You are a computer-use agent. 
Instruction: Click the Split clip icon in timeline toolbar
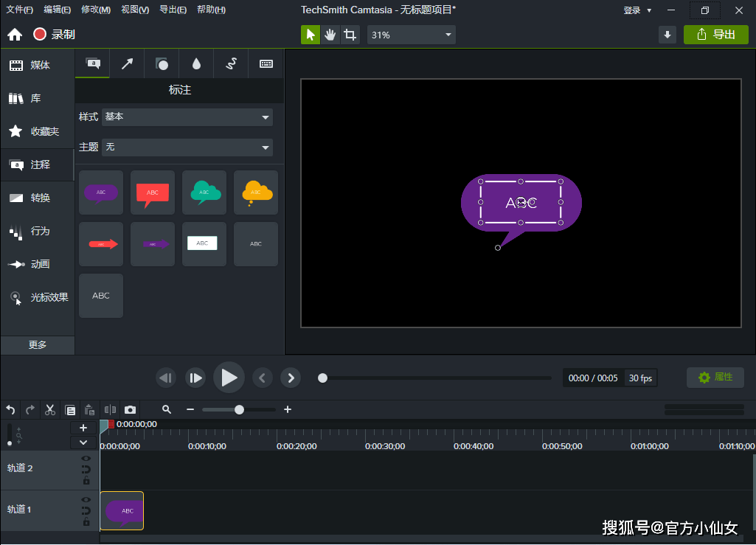(x=110, y=409)
